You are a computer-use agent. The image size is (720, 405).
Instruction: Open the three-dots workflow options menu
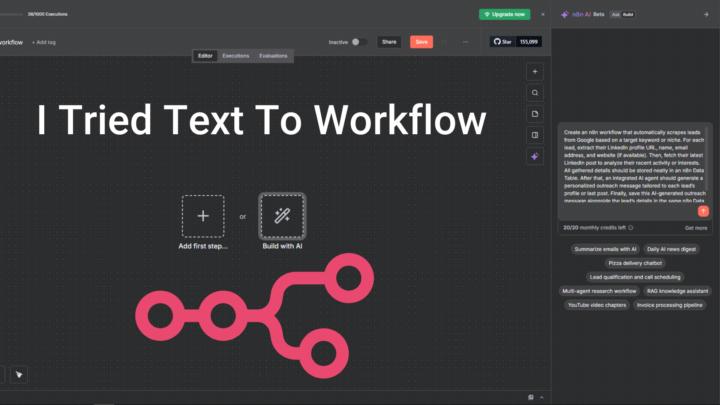(x=465, y=42)
